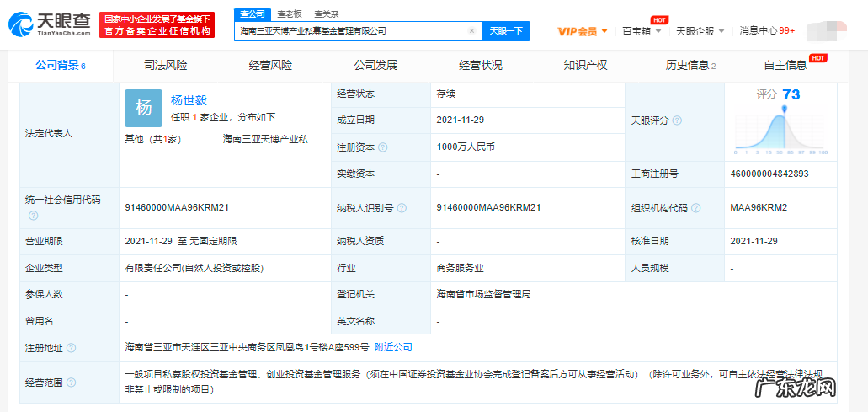Open legal representative 杨世毅 link
Viewport: 868px width, 412px height.
click(189, 100)
